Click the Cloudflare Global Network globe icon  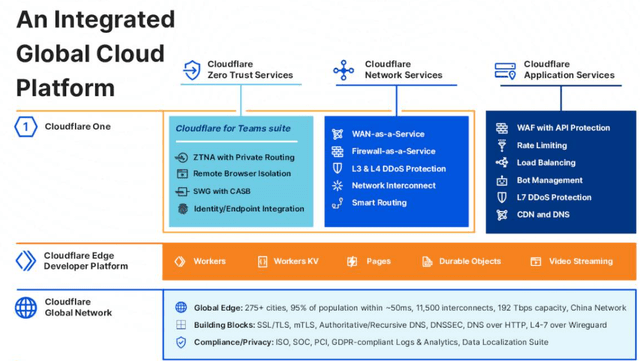(26, 308)
